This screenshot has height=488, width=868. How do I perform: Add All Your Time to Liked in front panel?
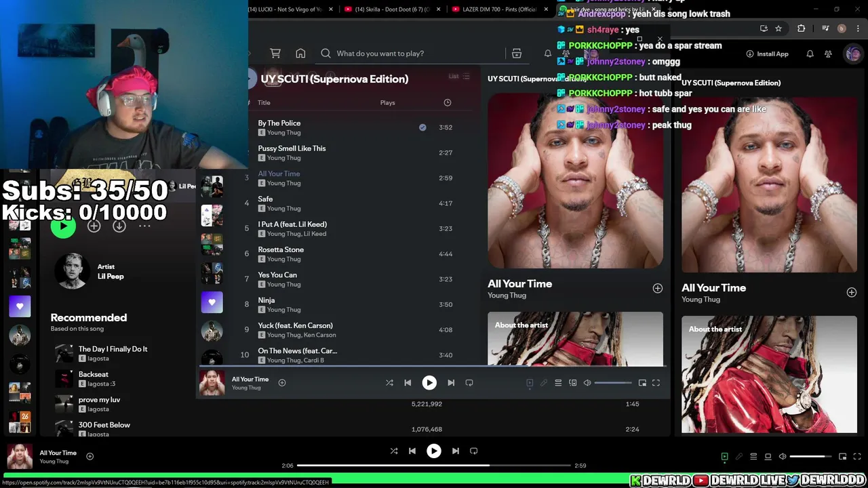pos(657,289)
